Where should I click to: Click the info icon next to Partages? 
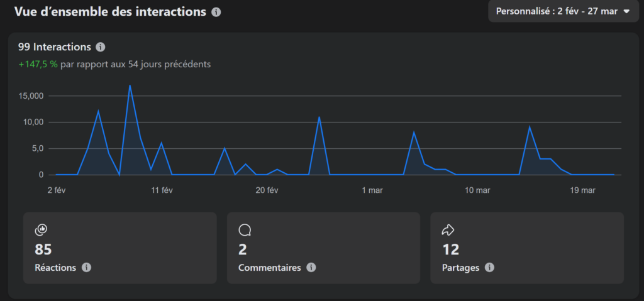point(489,268)
